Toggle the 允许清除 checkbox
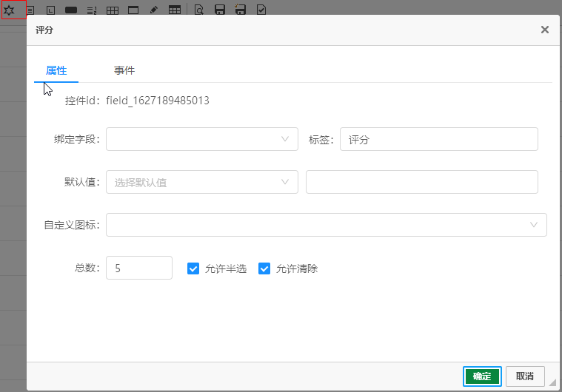This screenshot has width=562, height=392. (x=264, y=268)
